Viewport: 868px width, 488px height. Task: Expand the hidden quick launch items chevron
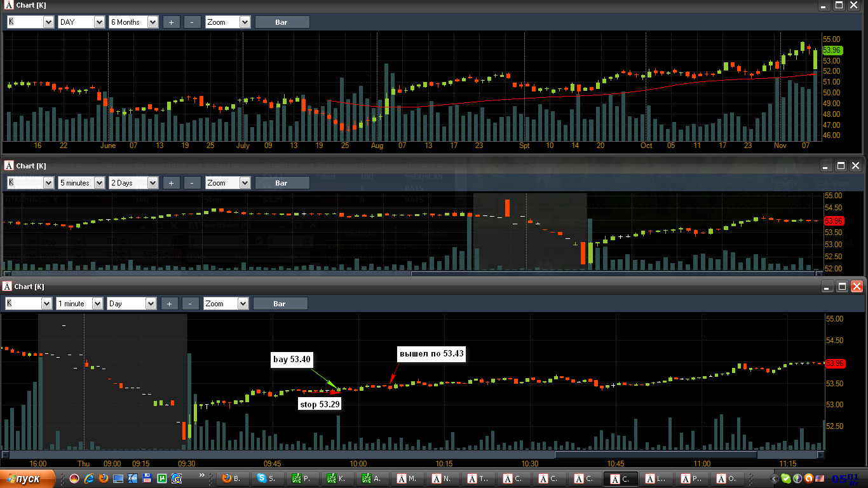click(x=203, y=475)
